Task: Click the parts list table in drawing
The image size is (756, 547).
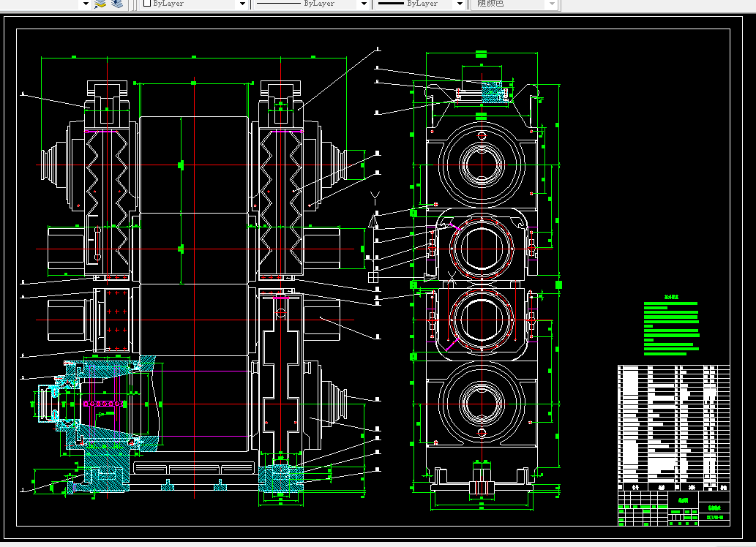Action: [673, 428]
